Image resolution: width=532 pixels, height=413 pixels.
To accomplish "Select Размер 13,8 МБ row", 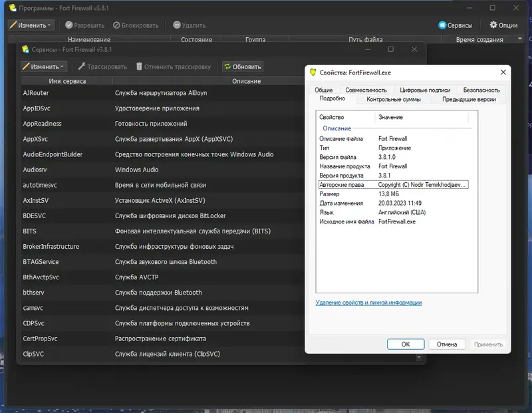I will tap(394, 194).
